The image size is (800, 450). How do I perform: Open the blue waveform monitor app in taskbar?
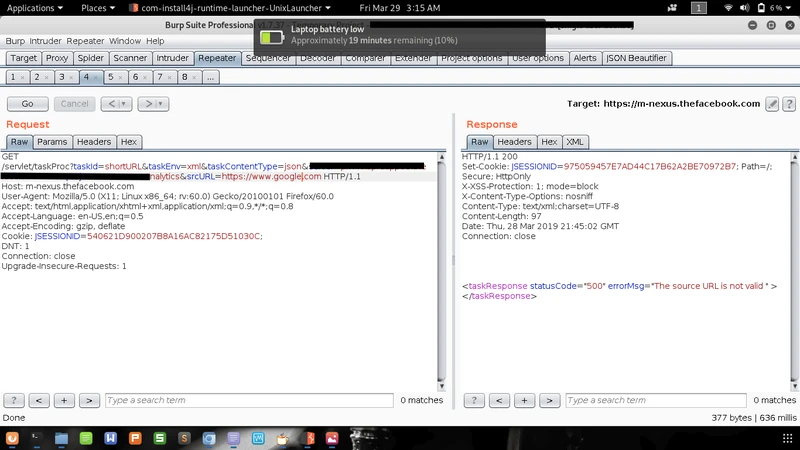tap(258, 438)
